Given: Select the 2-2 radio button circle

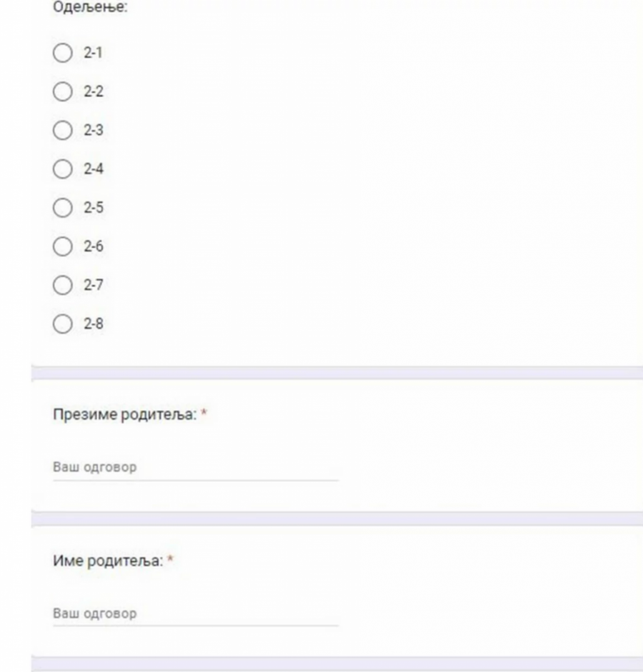Looking at the screenshot, I should [x=63, y=92].
